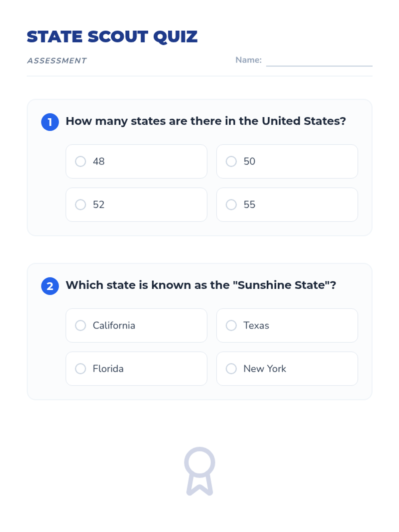Click the award ribbon icon at bottom
The image size is (399, 532).
coord(199,471)
